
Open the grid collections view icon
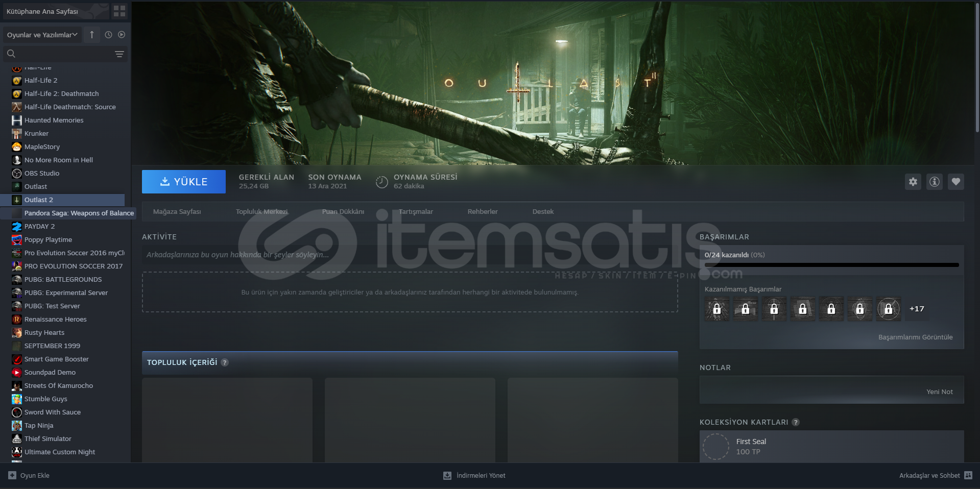(119, 11)
